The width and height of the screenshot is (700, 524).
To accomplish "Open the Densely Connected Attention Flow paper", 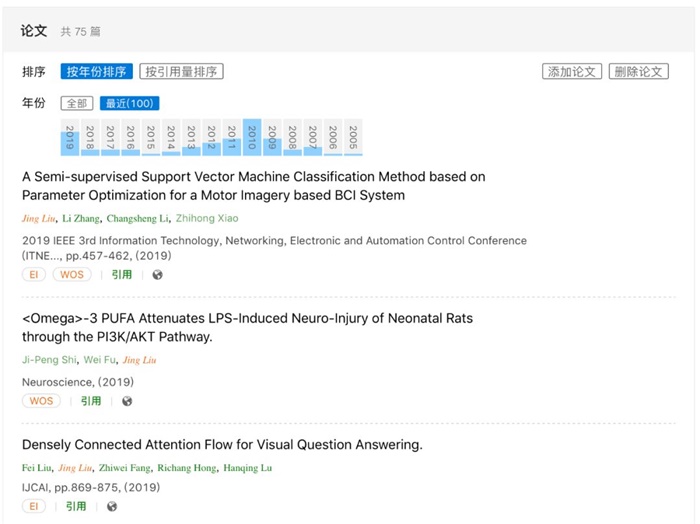I will [222, 444].
